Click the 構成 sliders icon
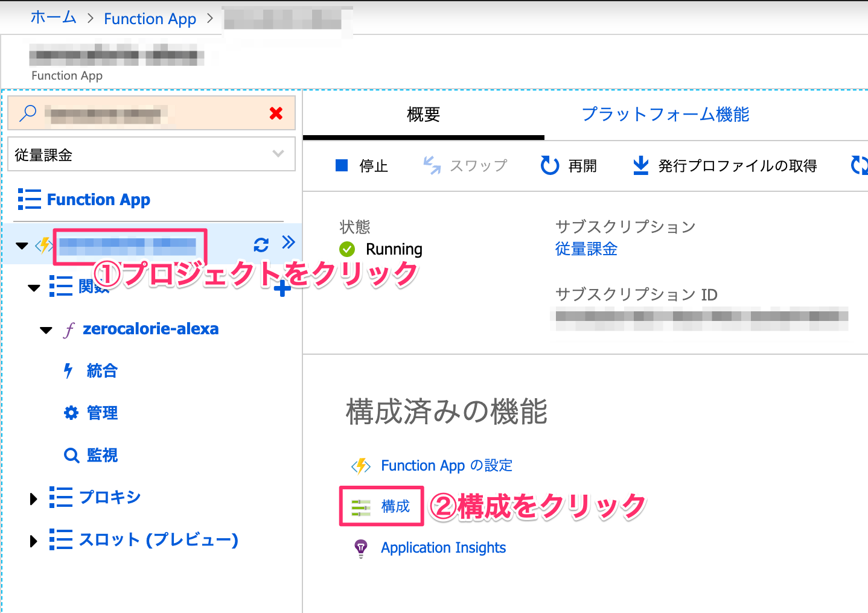Screen dimensions: 868x613 click(361, 508)
